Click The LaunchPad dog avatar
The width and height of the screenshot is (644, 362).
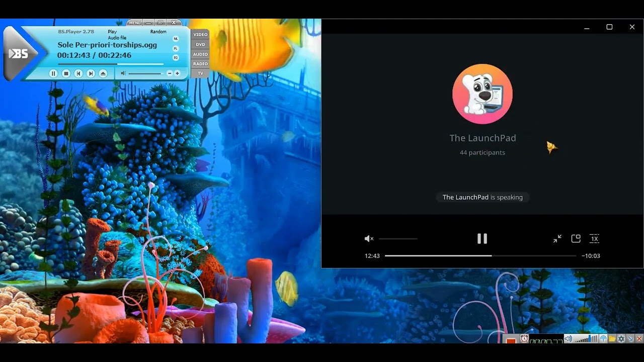(482, 94)
